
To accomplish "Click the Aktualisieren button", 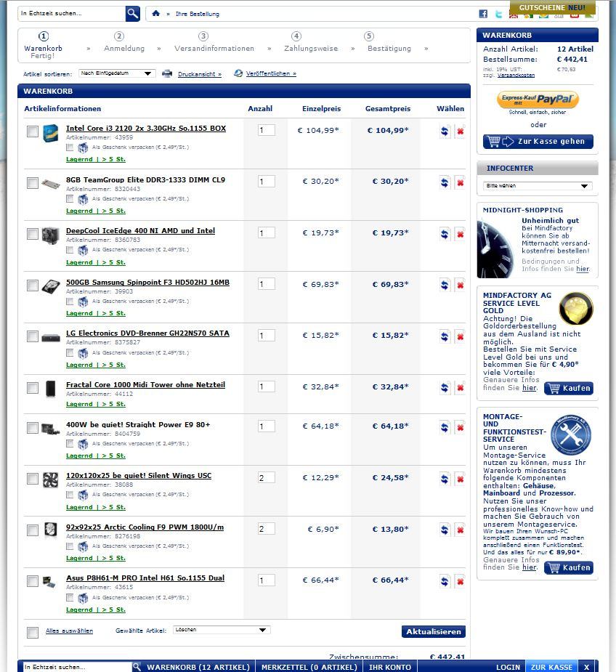I will [434, 632].
